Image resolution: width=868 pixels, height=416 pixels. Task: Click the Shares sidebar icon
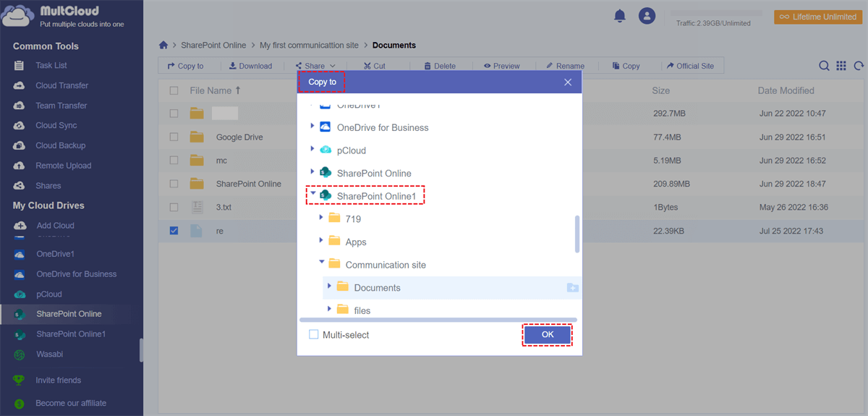pos(20,186)
